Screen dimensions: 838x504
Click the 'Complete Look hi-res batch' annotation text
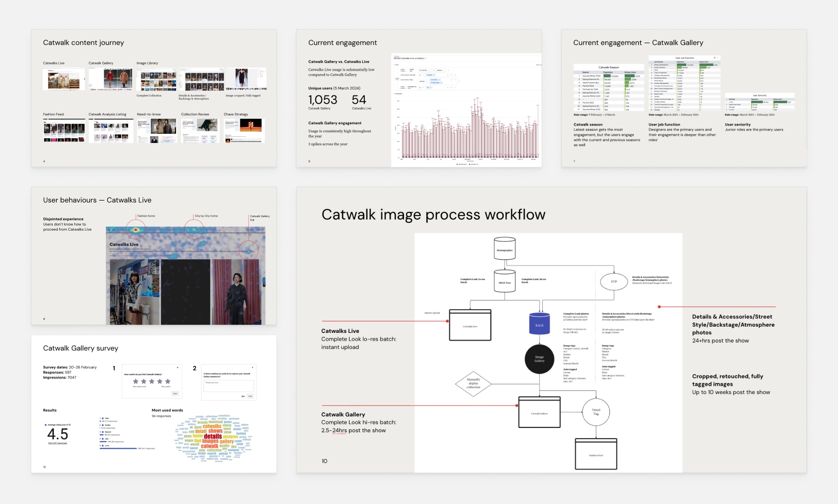pos(359,426)
